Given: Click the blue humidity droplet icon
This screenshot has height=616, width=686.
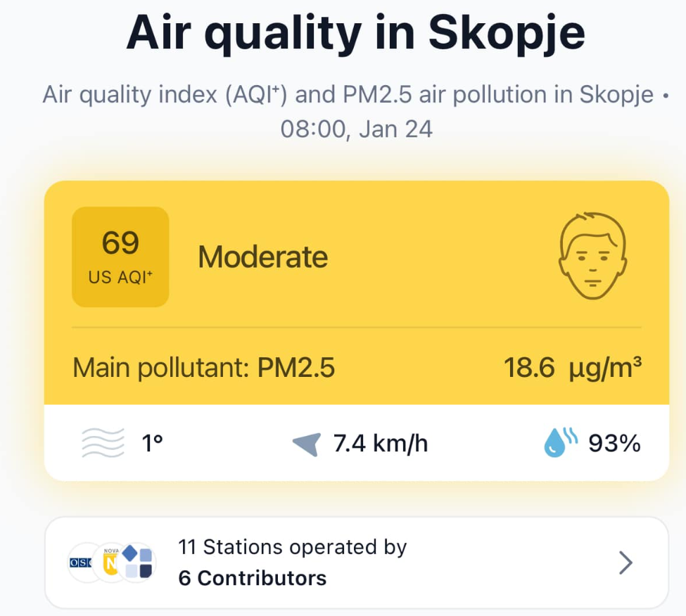Looking at the screenshot, I should click(x=561, y=442).
